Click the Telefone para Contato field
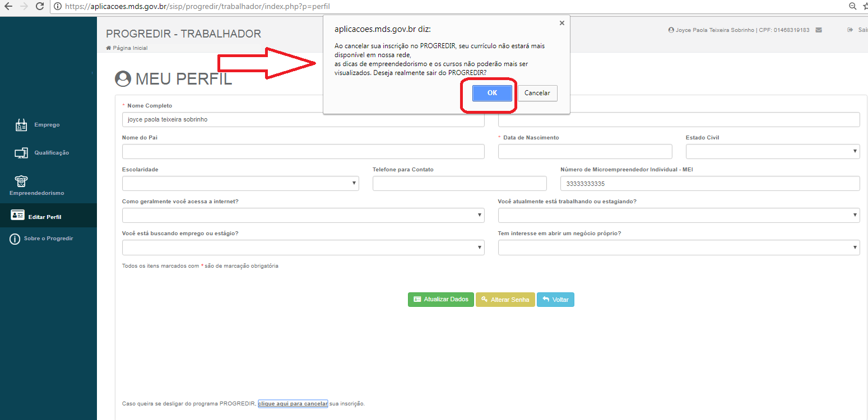This screenshot has width=868, height=420. [x=459, y=183]
